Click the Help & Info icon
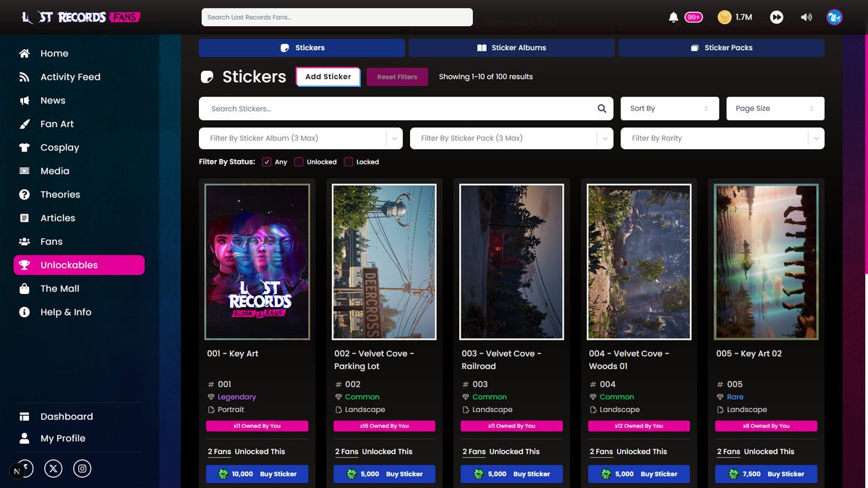The width and height of the screenshot is (868, 488). click(x=25, y=312)
